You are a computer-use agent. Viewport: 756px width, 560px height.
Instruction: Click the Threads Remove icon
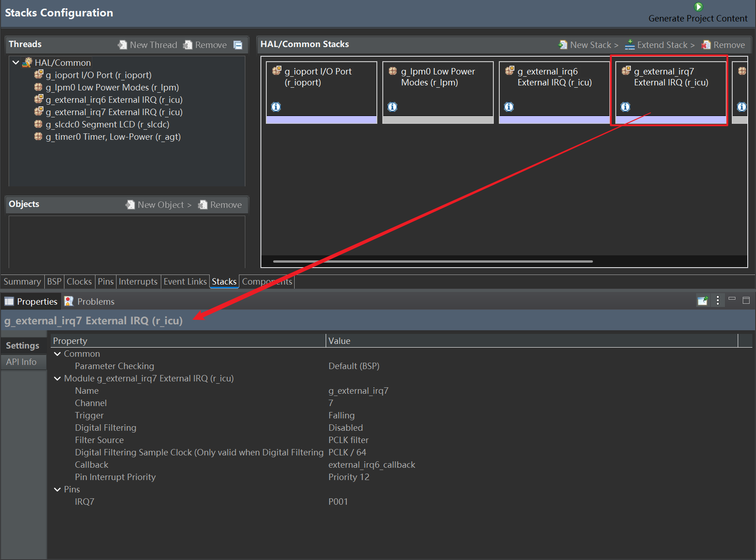coord(188,45)
